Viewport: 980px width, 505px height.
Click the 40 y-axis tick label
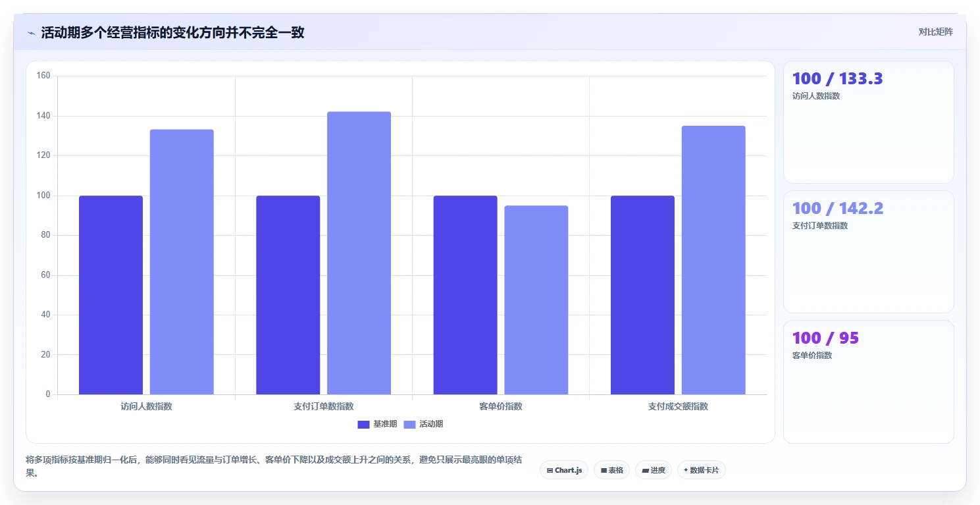point(45,315)
